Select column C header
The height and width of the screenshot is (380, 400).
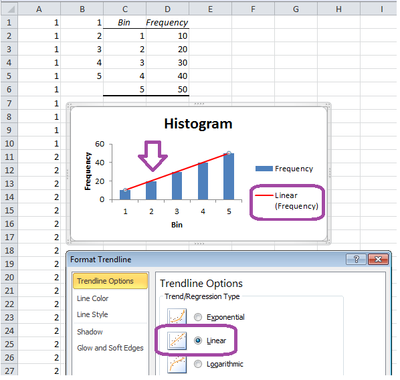(x=125, y=9)
